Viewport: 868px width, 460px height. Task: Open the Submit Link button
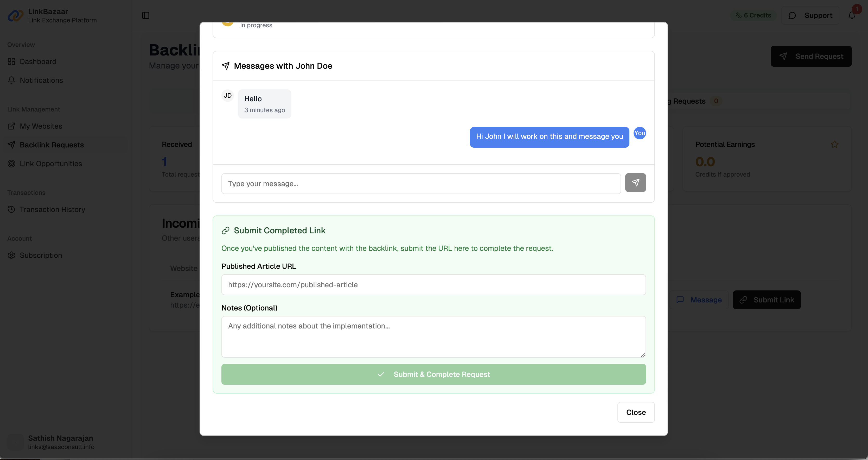point(767,300)
